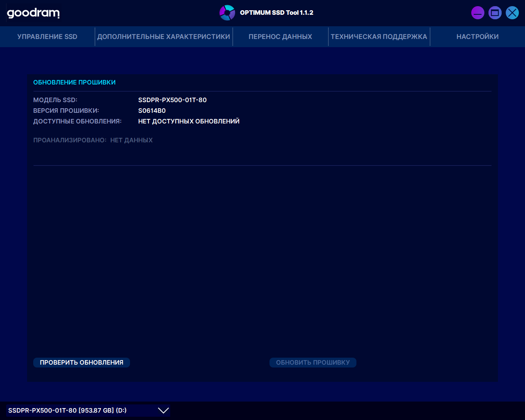The width and height of the screenshot is (525, 420).
Task: Click the Optimum SSD Tool app icon
Action: tap(227, 13)
